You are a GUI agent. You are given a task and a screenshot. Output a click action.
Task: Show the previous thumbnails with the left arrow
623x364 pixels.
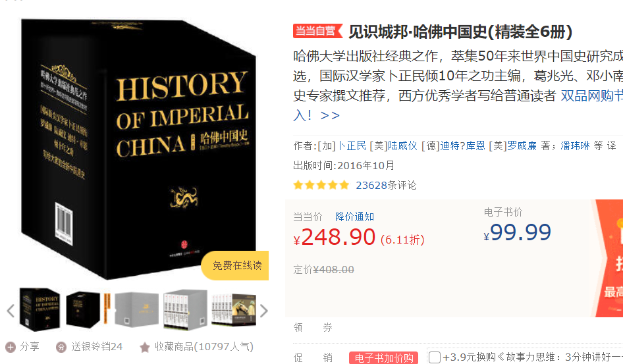tap(11, 311)
